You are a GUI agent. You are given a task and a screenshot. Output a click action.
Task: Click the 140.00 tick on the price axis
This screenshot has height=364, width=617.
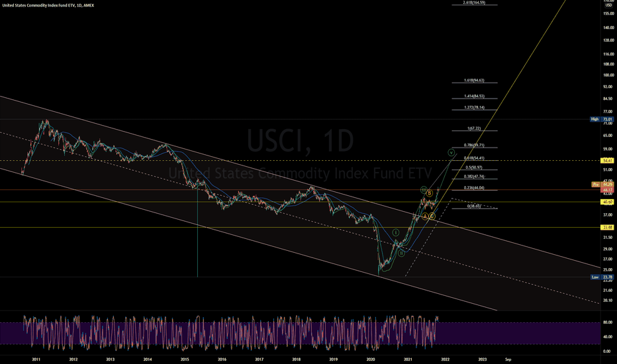click(608, 28)
